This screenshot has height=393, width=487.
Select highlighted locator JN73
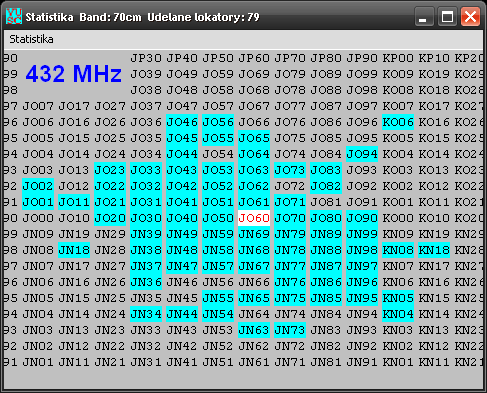click(290, 330)
